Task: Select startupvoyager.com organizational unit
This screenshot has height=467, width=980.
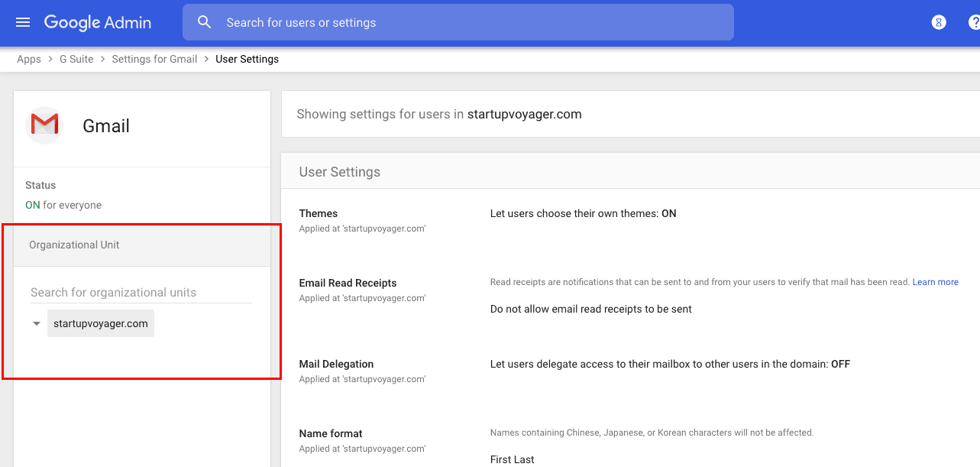Action: (101, 323)
